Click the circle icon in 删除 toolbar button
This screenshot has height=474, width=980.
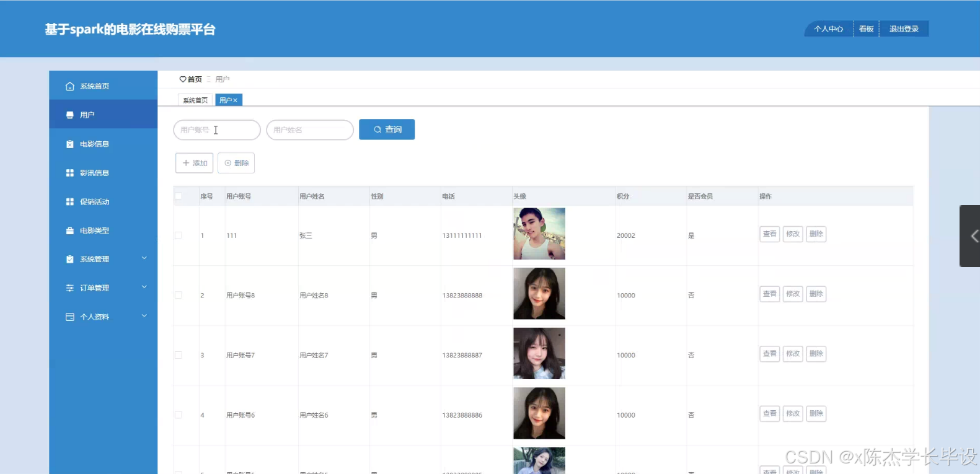point(228,163)
